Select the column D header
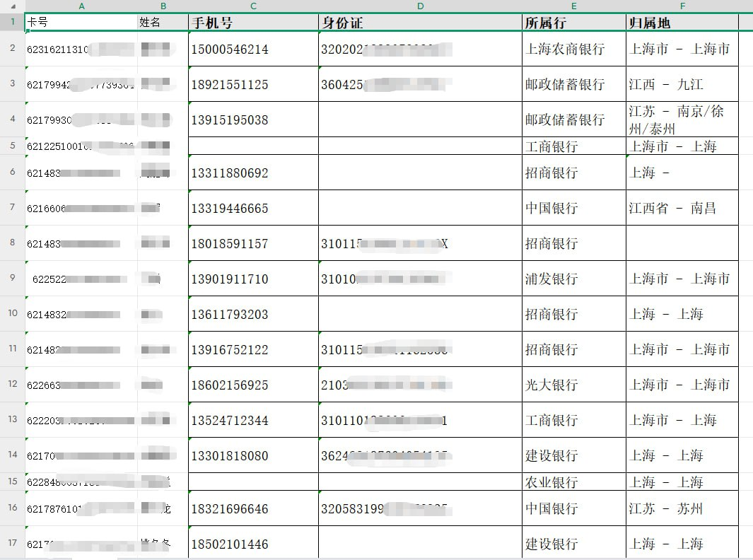This screenshot has height=560, width=753. pyautogui.click(x=420, y=6)
